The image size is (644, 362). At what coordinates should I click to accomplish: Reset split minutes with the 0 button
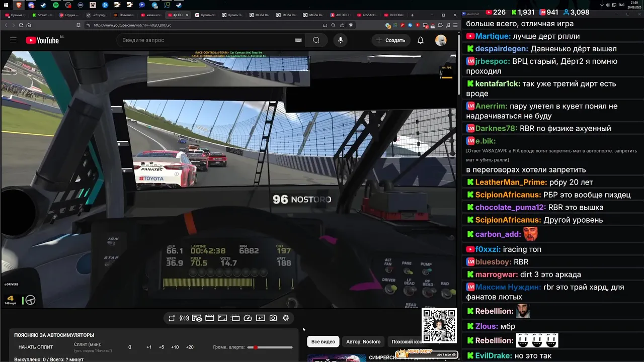point(130,347)
